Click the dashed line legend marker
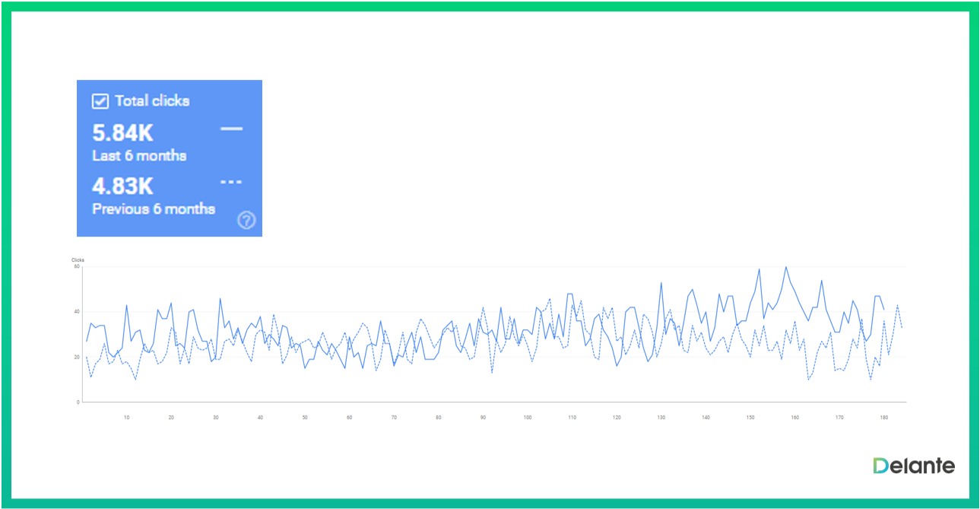 click(x=231, y=183)
